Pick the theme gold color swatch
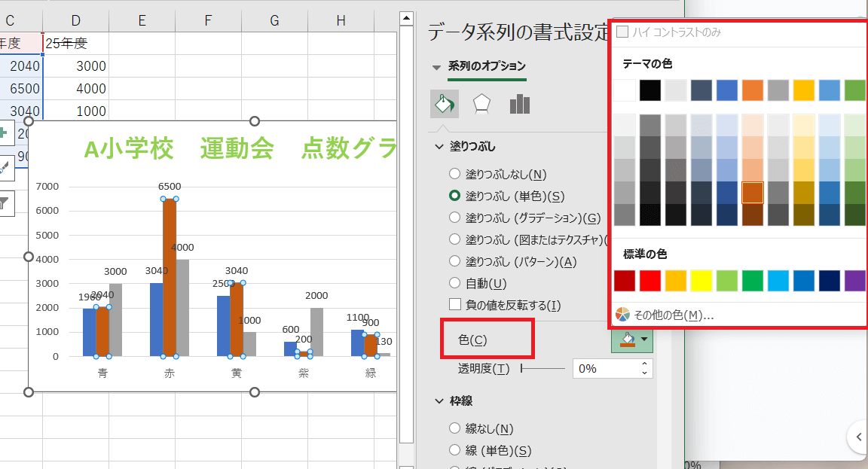Viewport: 868px width, 469px height. [x=804, y=90]
